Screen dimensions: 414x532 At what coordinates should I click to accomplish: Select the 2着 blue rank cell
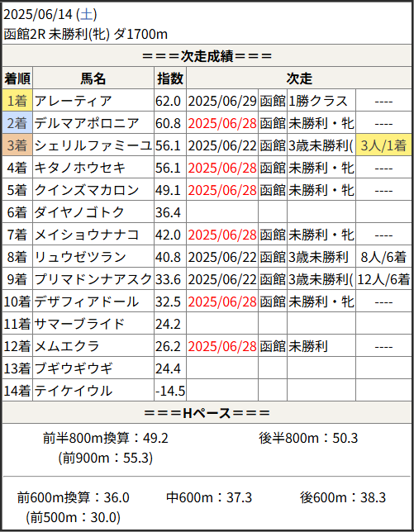coord(17,123)
